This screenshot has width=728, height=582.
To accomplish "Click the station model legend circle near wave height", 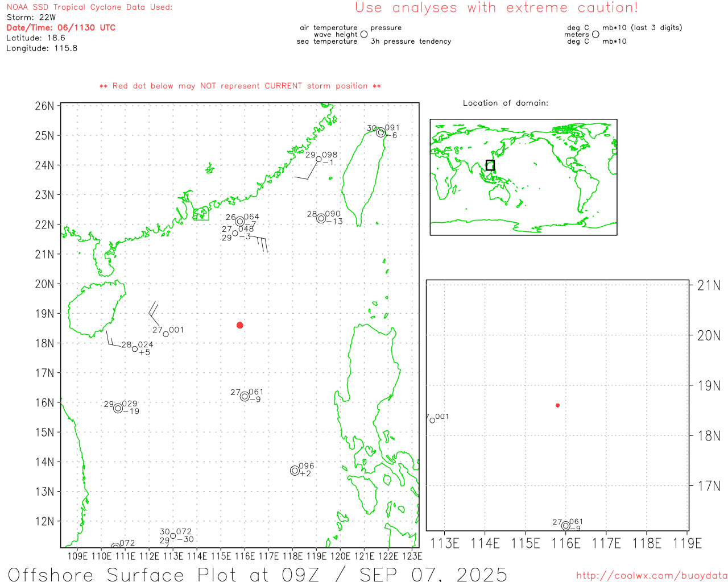I will (364, 34).
